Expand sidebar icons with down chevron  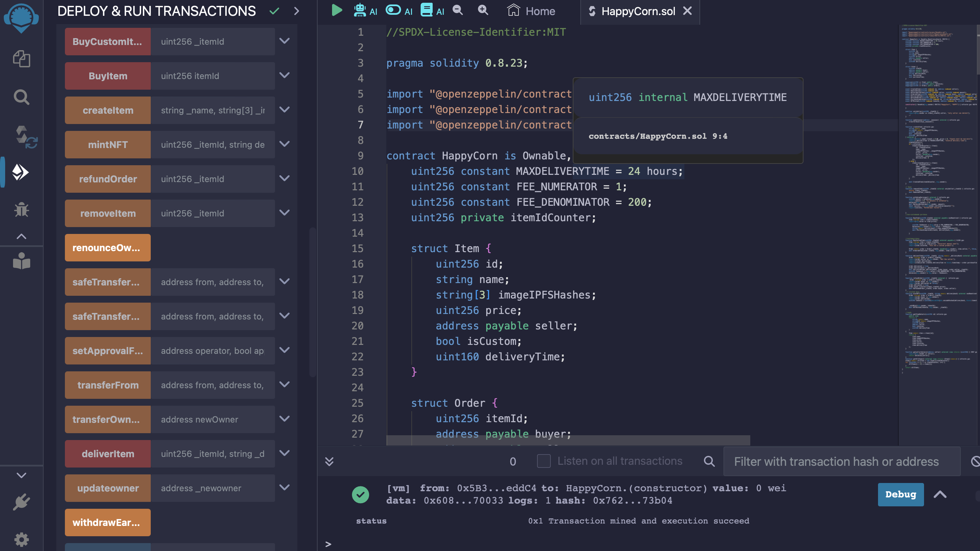tap(21, 475)
